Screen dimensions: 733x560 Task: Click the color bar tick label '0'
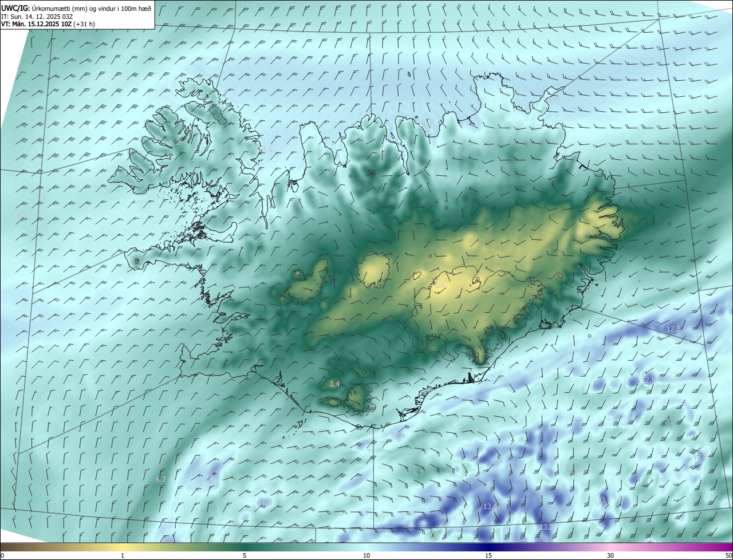coord(2,555)
